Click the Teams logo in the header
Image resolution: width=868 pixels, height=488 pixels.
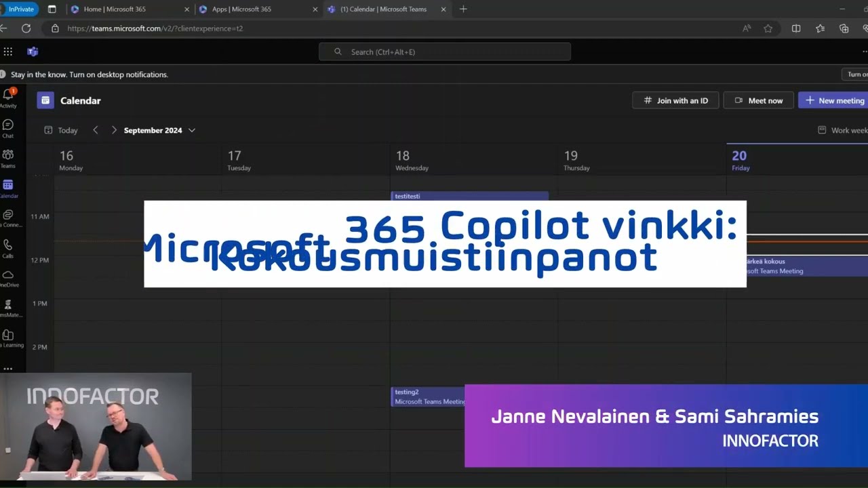(x=32, y=52)
